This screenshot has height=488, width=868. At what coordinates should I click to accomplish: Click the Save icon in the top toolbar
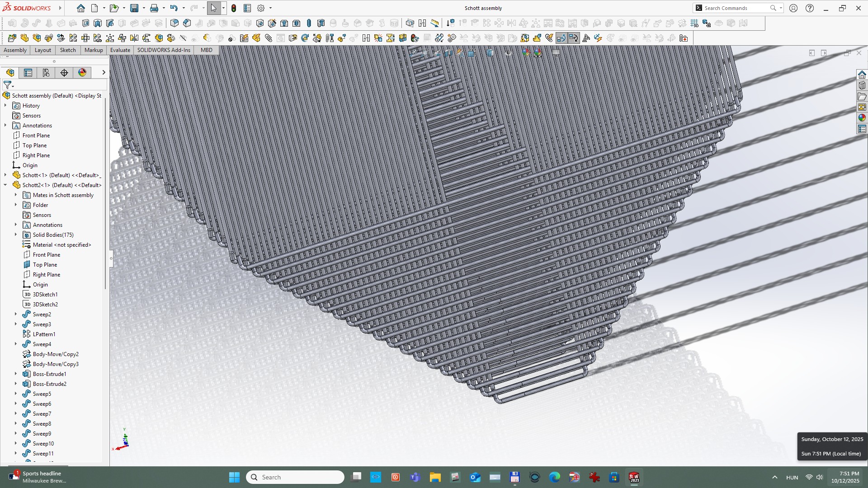[x=134, y=8]
